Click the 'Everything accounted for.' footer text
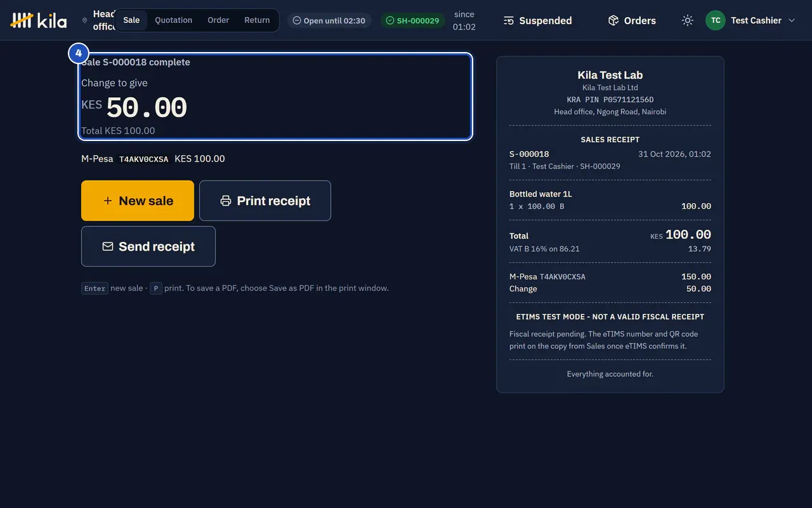 610,374
